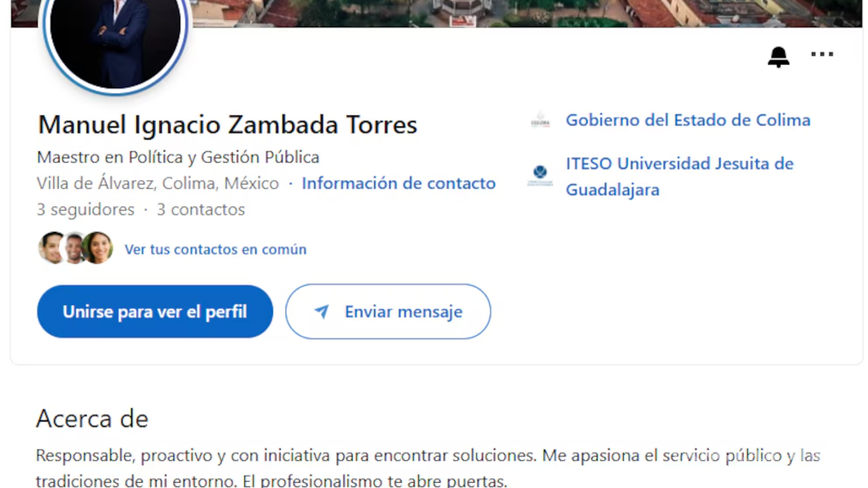
Task: Click Ver tus contactos en común
Action: click(x=215, y=249)
